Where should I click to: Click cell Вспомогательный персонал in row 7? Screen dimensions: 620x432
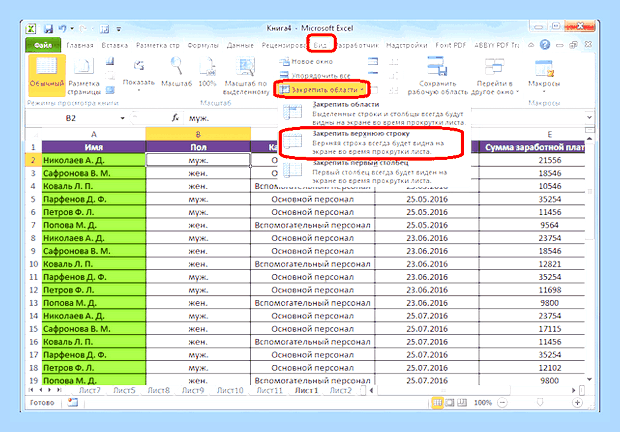[312, 225]
